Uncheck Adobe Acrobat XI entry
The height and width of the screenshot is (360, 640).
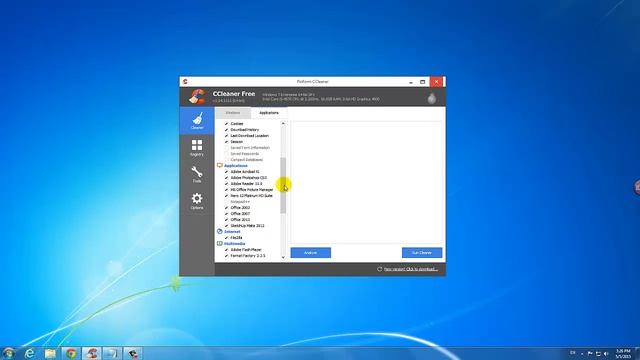227,172
